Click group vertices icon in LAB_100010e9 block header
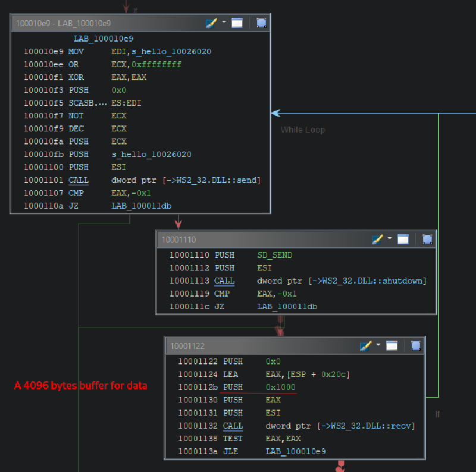The width and height of the screenshot is (476, 472). [x=261, y=23]
